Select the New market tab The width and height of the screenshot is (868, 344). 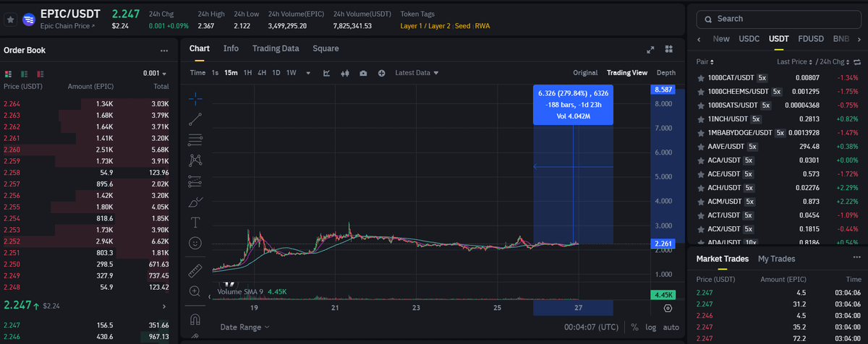721,39
